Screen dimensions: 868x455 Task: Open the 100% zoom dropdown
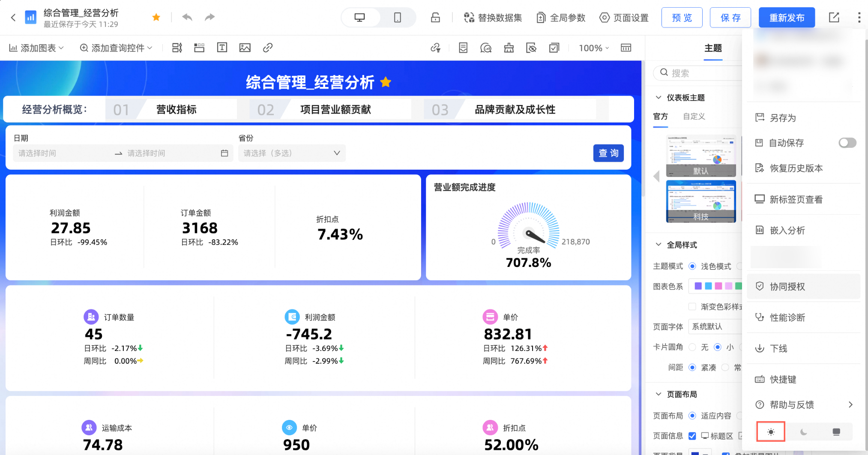(594, 48)
